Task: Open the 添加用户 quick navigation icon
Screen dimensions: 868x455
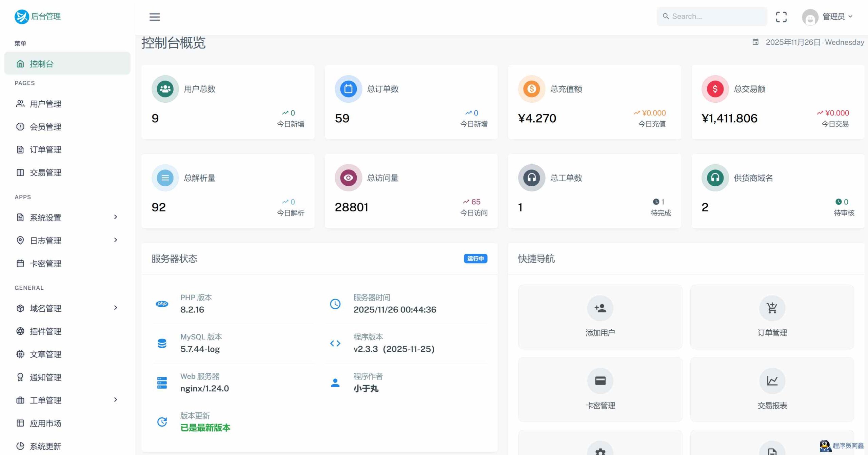Action: tap(600, 308)
